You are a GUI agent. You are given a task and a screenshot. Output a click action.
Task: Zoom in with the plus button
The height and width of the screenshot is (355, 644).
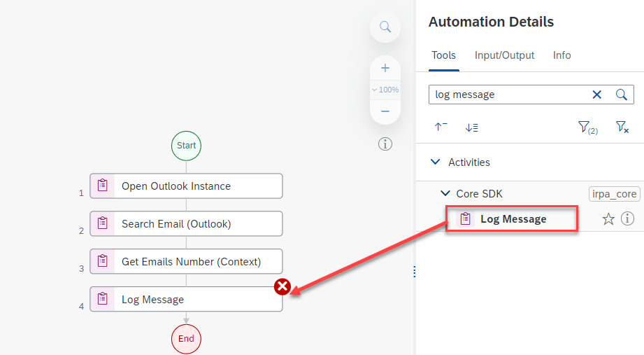point(385,69)
